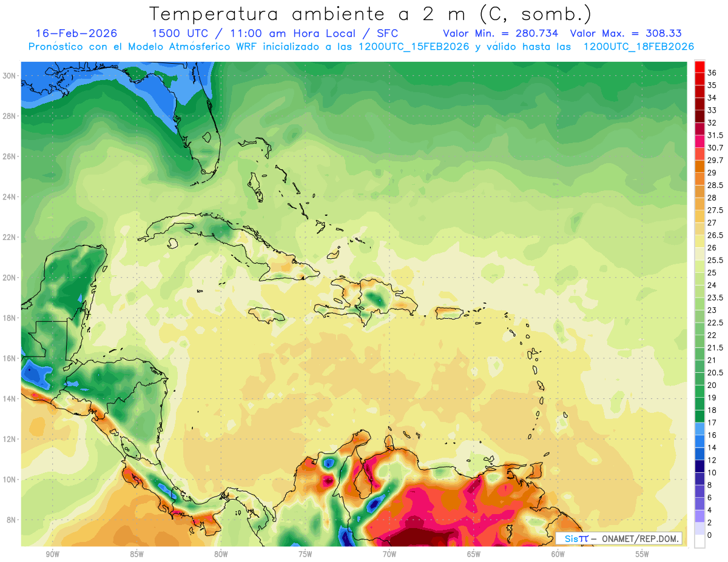Click the longitude label '75W'

(305, 554)
